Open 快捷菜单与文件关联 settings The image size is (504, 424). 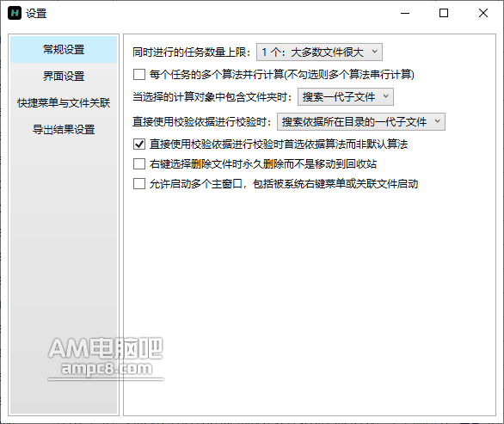tap(64, 103)
